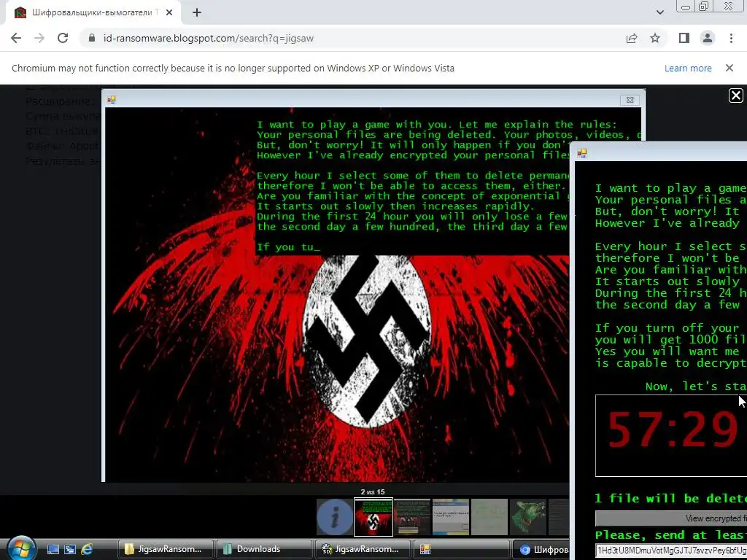747x560 pixels.
Task: Open the profile avatar menu
Action: [708, 38]
